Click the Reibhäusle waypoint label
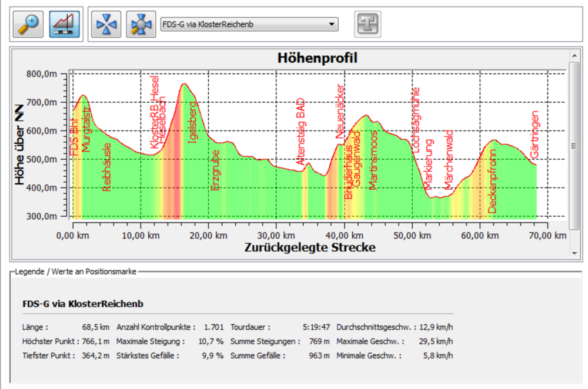Image resolution: width=588 pixels, height=389 pixels. [107, 167]
